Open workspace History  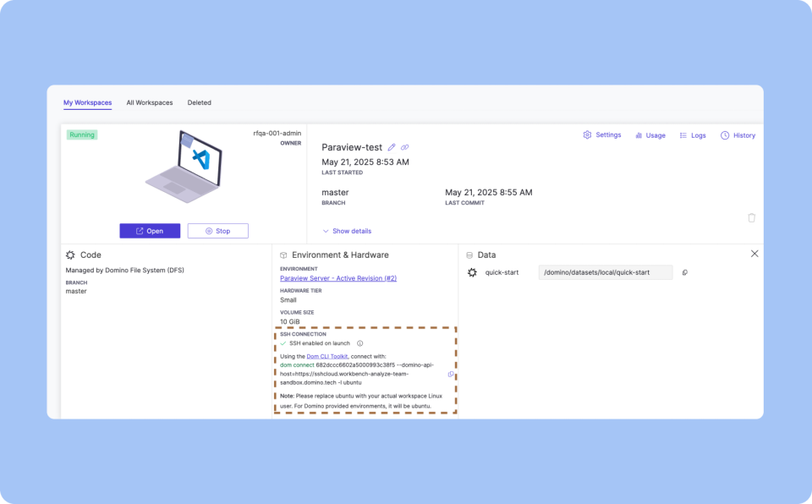point(738,135)
